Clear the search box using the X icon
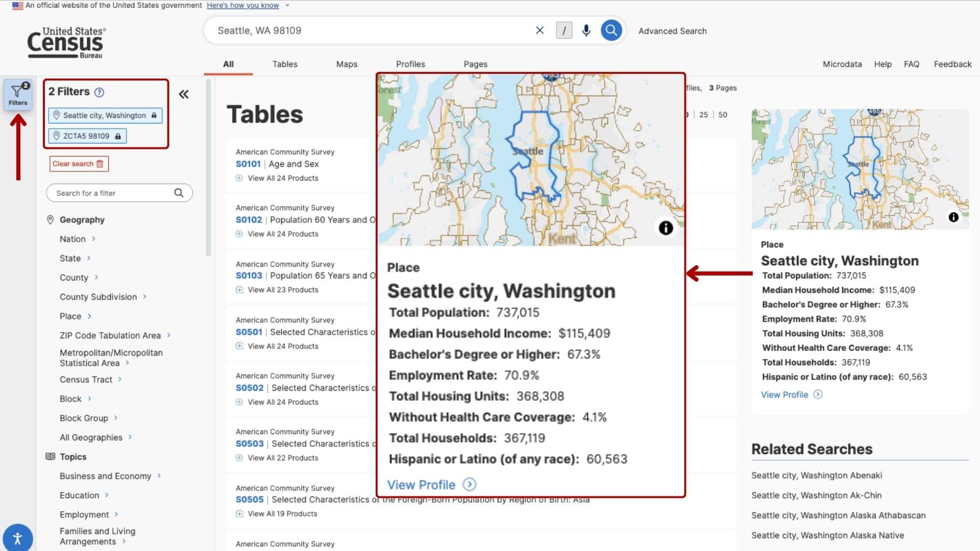This screenshot has width=980, height=551. click(540, 30)
